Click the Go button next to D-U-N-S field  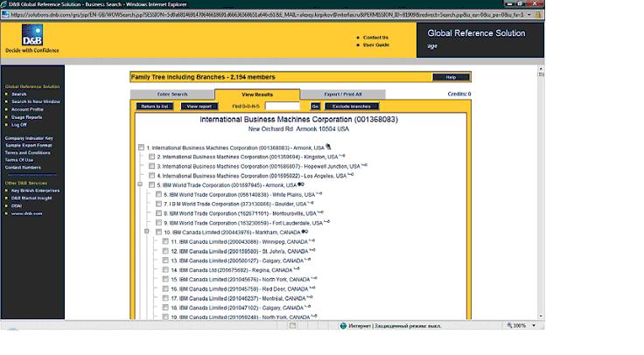click(315, 107)
